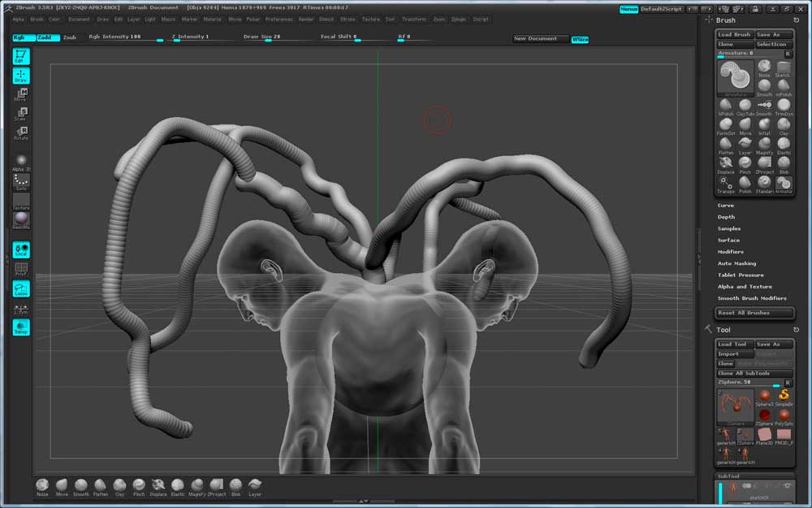
Task: Click the New Document button
Action: (x=540, y=39)
